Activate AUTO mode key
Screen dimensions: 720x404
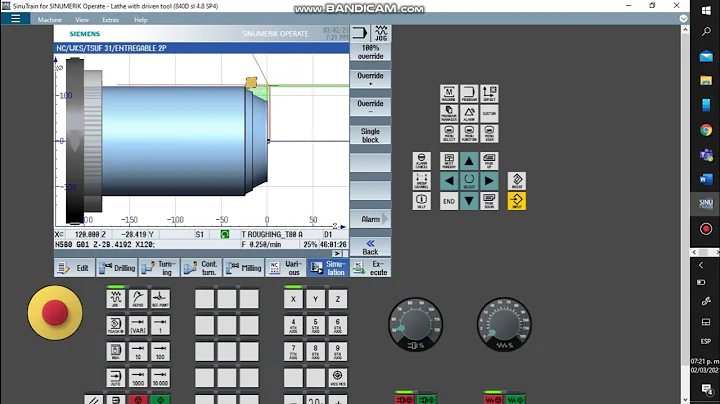click(x=115, y=377)
